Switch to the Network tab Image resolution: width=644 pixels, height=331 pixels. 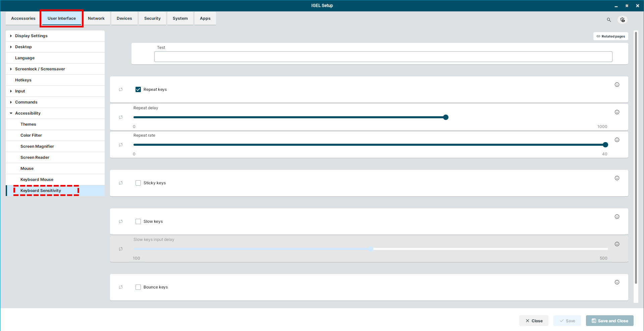click(96, 18)
